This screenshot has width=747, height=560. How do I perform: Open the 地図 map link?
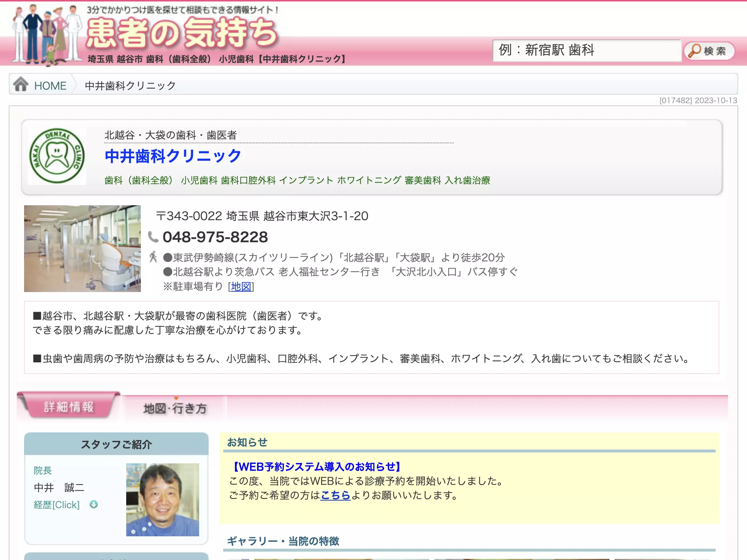pyautogui.click(x=241, y=287)
